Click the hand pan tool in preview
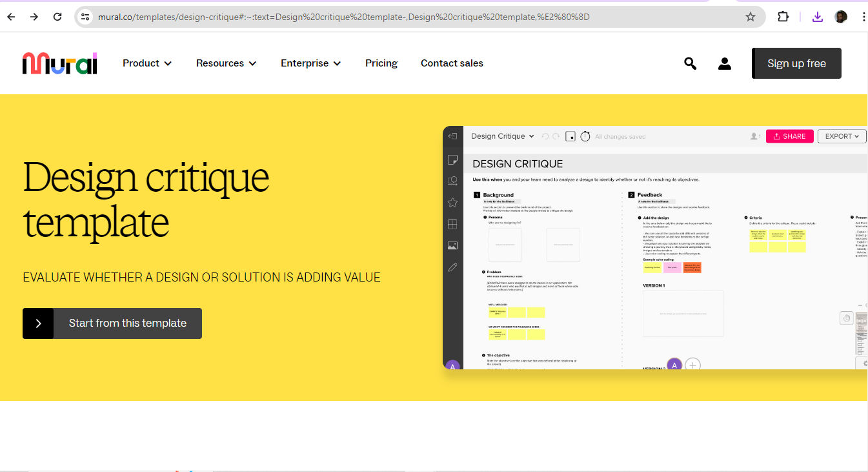The image size is (868, 472). click(847, 318)
